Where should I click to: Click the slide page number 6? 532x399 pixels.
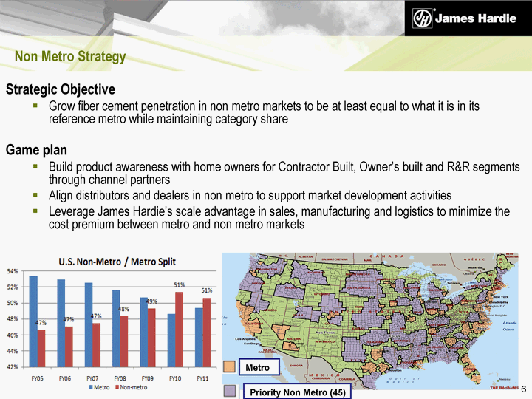[x=524, y=389]
